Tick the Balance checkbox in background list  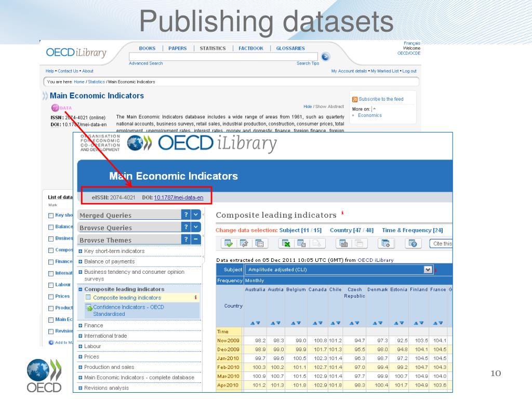51,227
